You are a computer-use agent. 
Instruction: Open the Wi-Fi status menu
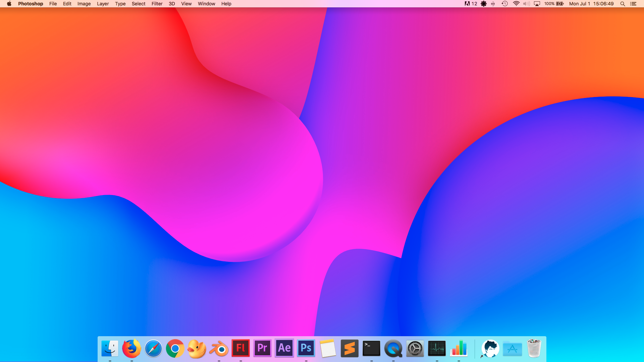(516, 4)
